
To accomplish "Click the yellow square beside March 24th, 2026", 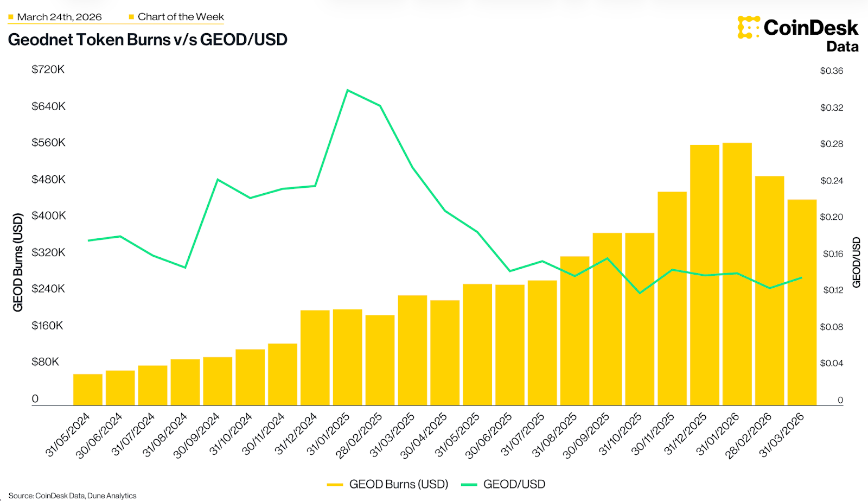I will [x=11, y=17].
